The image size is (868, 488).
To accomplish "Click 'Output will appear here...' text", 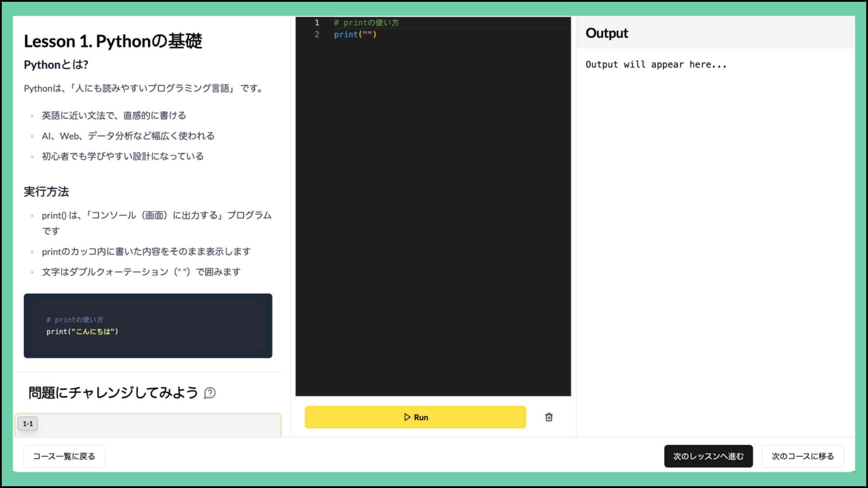I will pos(656,65).
